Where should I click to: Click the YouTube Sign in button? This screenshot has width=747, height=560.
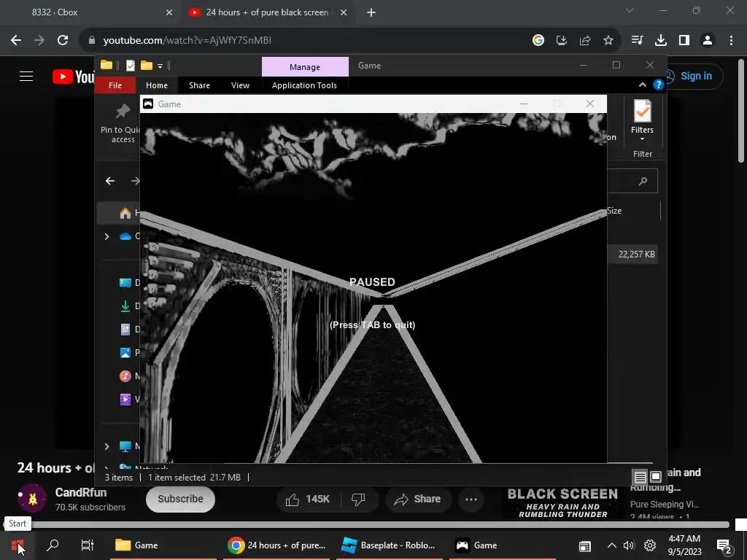[x=693, y=76]
